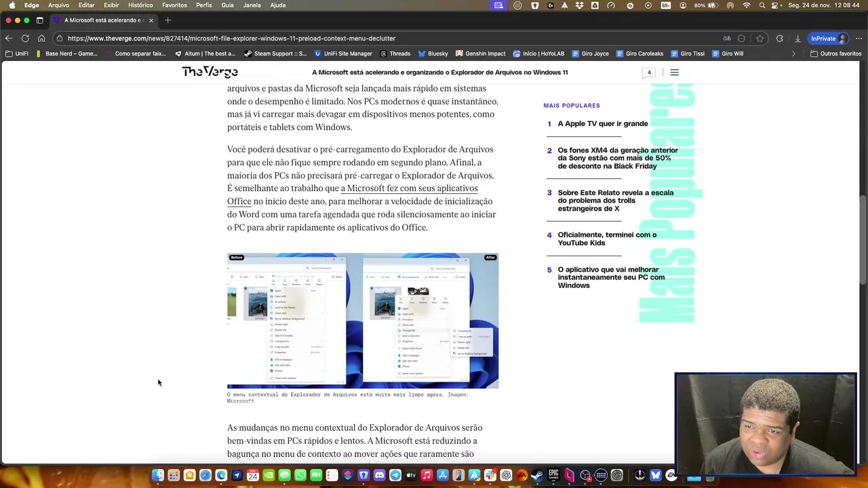Click the translate icon in the address bar
The image size is (868, 488).
pyautogui.click(x=726, y=39)
